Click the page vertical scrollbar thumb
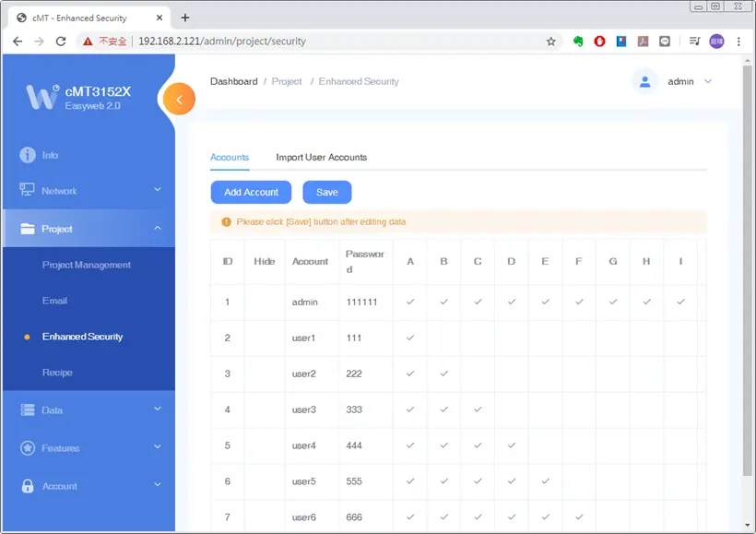 click(748, 270)
